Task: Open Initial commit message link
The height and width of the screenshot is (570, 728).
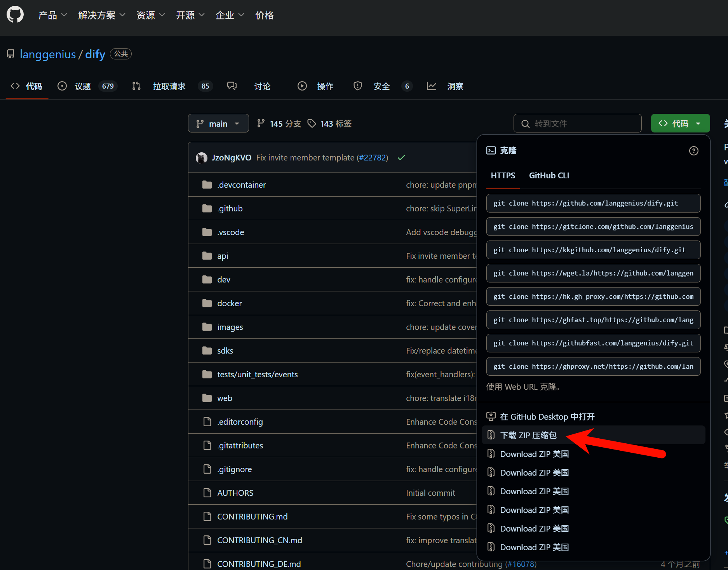Action: (x=430, y=493)
